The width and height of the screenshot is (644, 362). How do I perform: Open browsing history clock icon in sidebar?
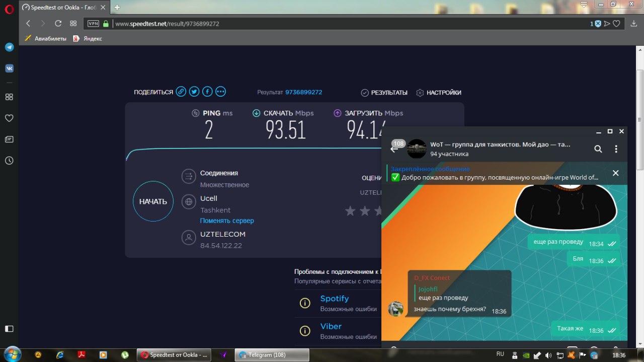(x=9, y=161)
